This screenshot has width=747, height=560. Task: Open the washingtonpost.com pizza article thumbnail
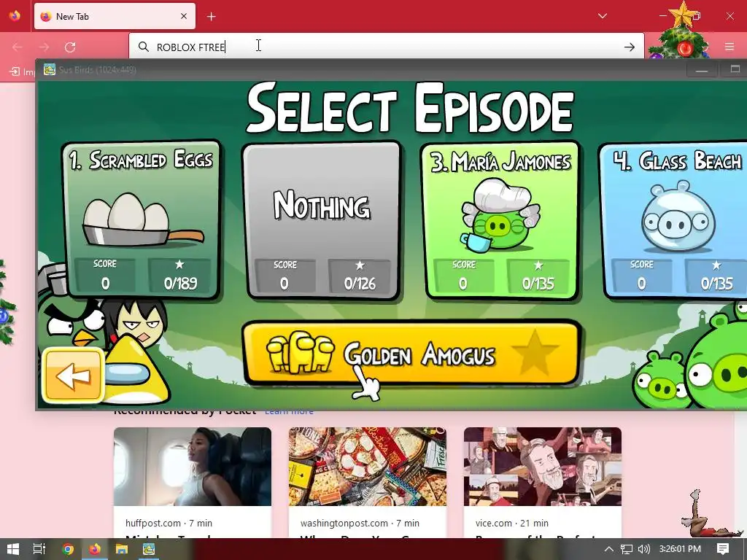coord(368,466)
